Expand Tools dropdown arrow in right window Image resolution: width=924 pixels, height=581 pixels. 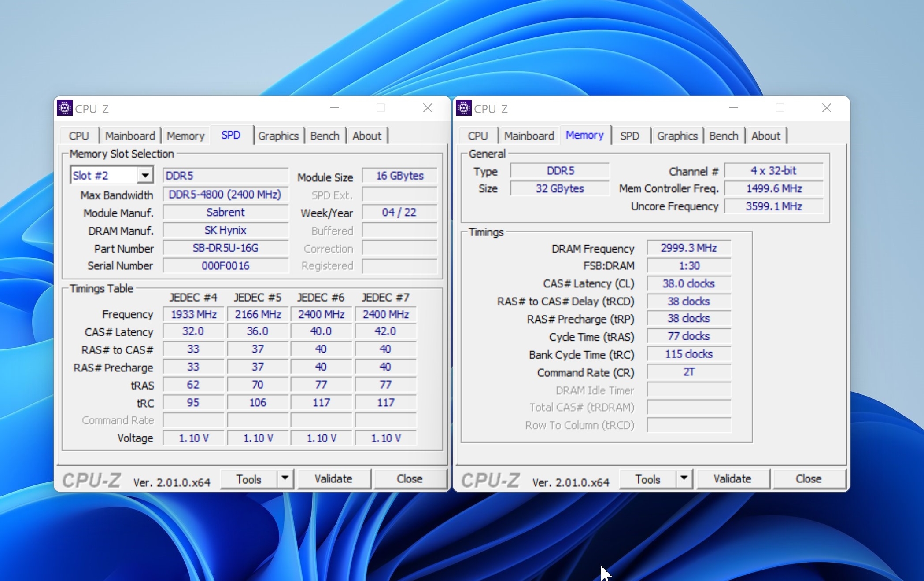pos(684,478)
